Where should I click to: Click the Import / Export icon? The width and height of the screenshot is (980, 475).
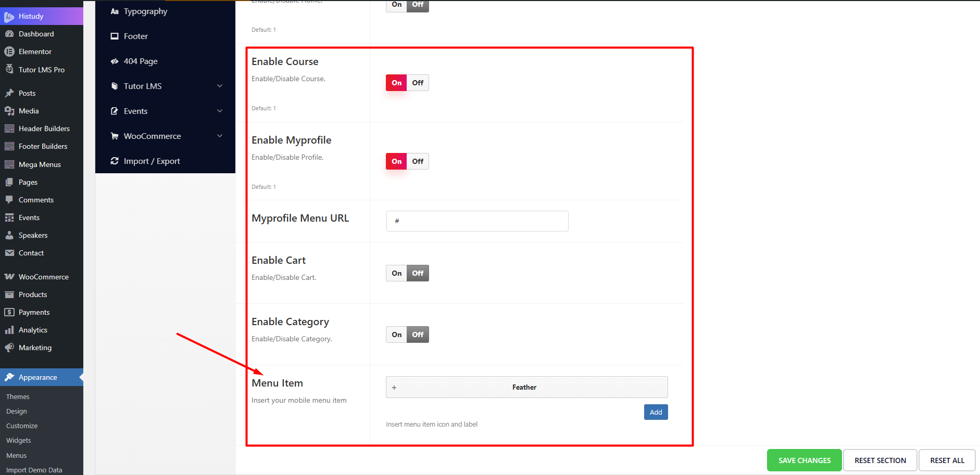click(115, 161)
